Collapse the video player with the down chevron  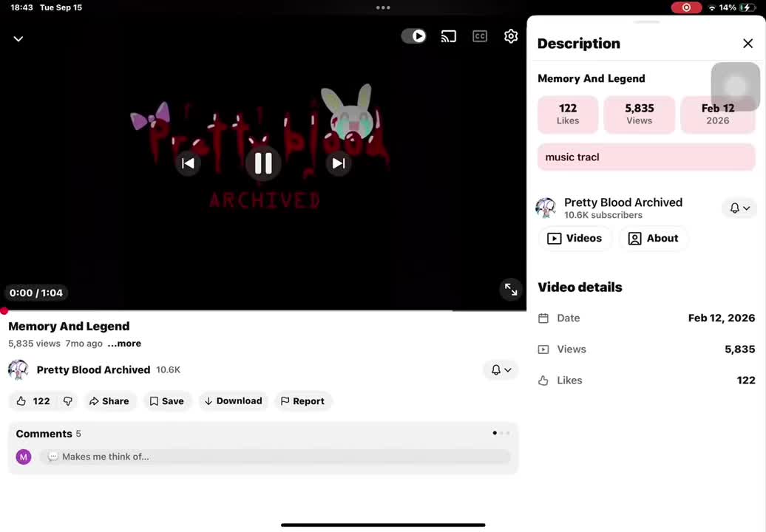(x=18, y=39)
